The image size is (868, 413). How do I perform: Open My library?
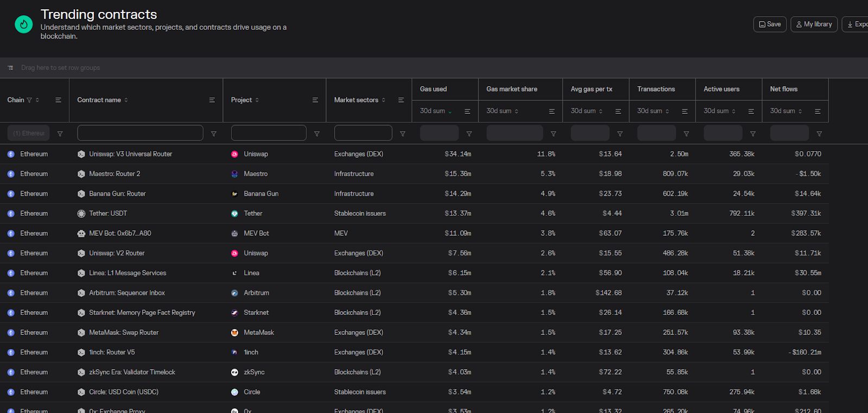click(814, 24)
